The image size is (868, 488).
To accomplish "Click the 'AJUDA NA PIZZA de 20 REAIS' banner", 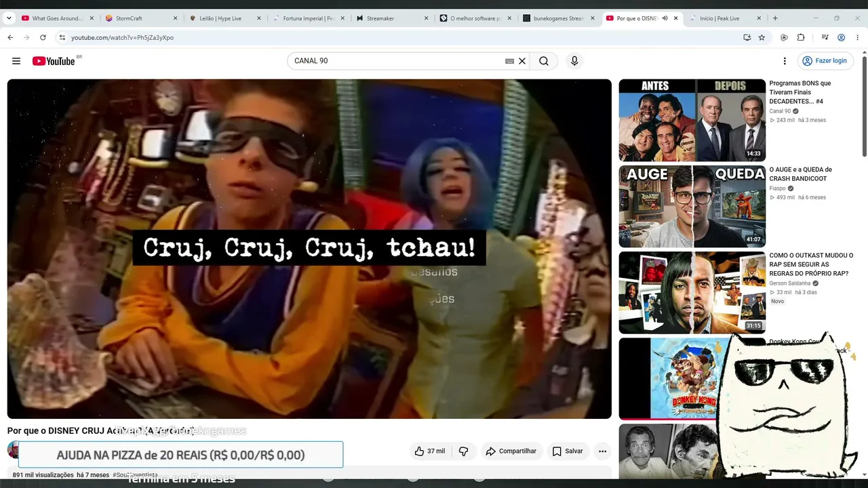I will pyautogui.click(x=180, y=455).
